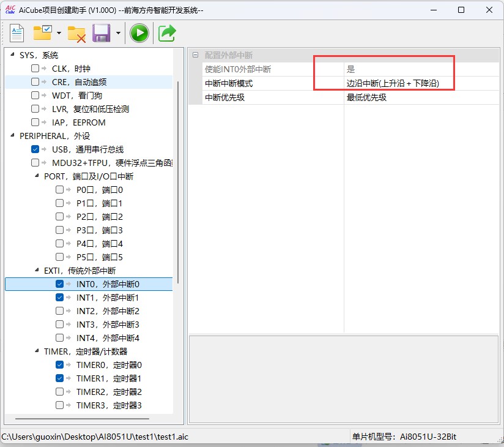The image size is (504, 447).
Task: Enable the TIMER3 定时器3 checkbox
Action: pyautogui.click(x=59, y=405)
